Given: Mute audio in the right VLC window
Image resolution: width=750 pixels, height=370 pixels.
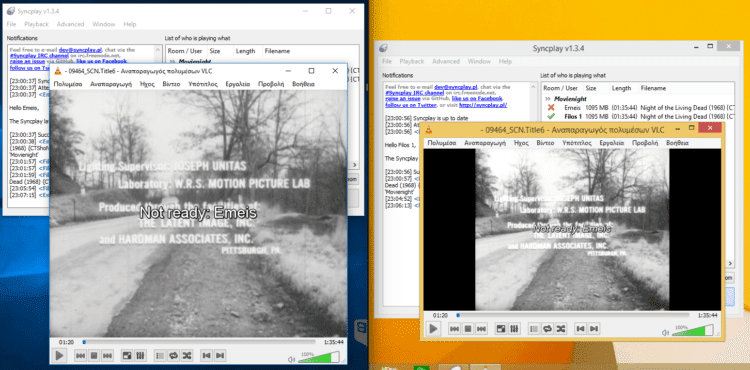Looking at the screenshot, I should click(665, 332).
